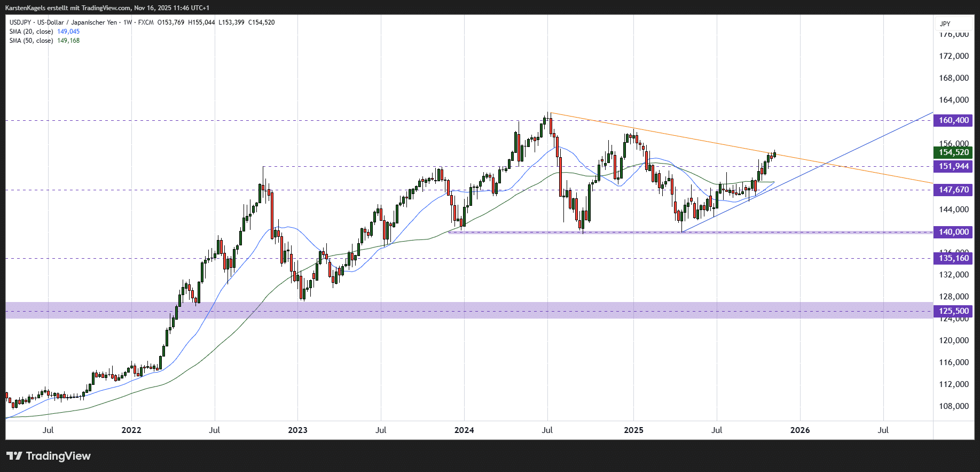This screenshot has width=980, height=472.
Task: Select the 135,160 price level label
Action: (x=953, y=258)
